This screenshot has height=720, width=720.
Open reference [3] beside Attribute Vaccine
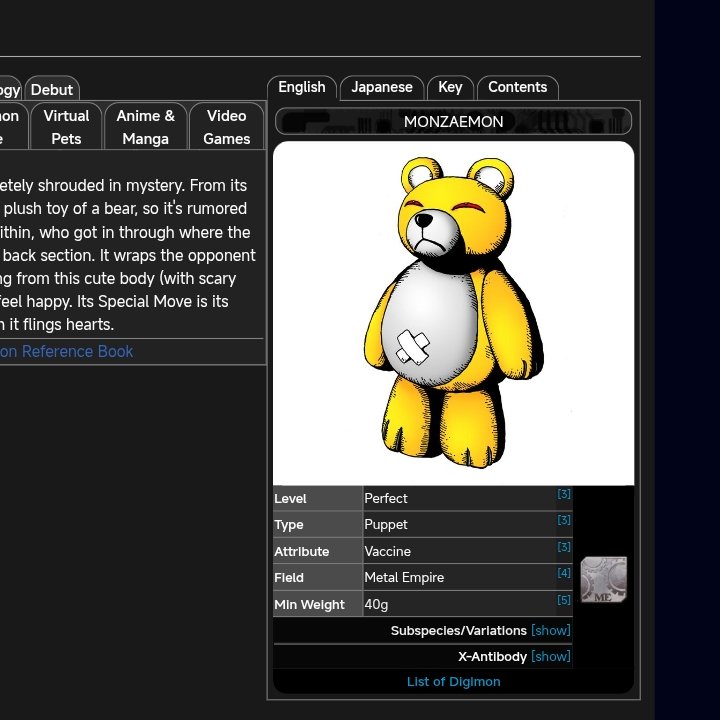[564, 547]
